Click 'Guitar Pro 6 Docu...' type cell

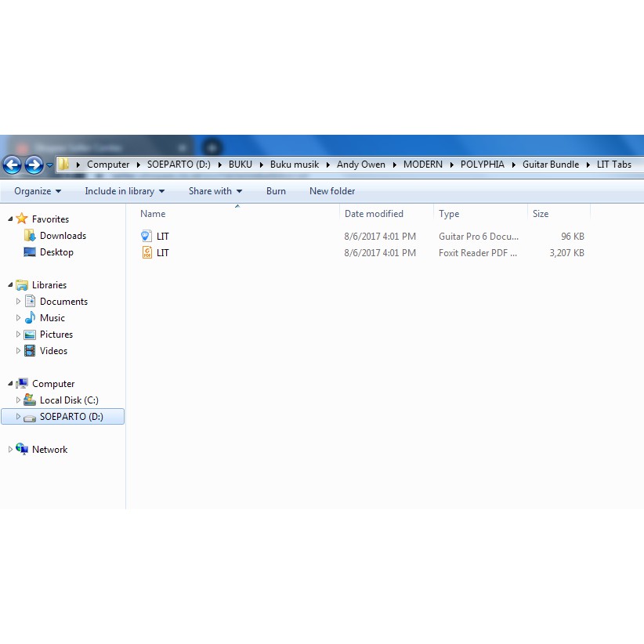pyautogui.click(x=478, y=236)
